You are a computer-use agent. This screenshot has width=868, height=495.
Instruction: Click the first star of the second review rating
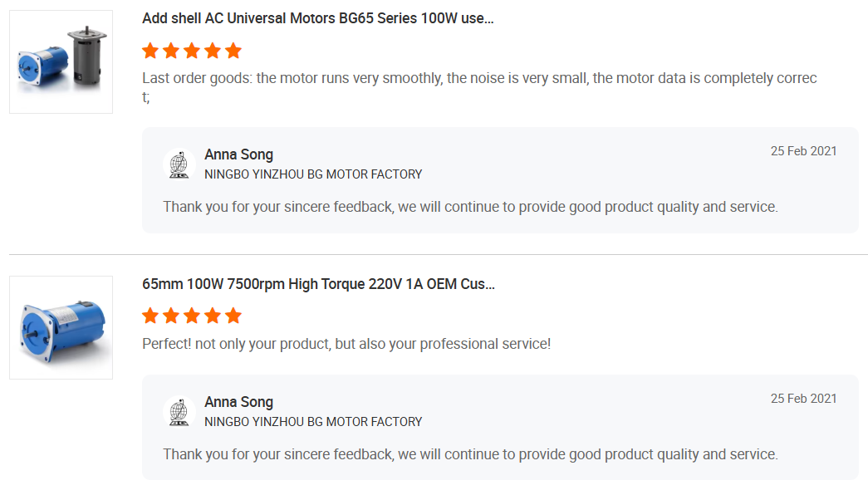pyautogui.click(x=150, y=316)
